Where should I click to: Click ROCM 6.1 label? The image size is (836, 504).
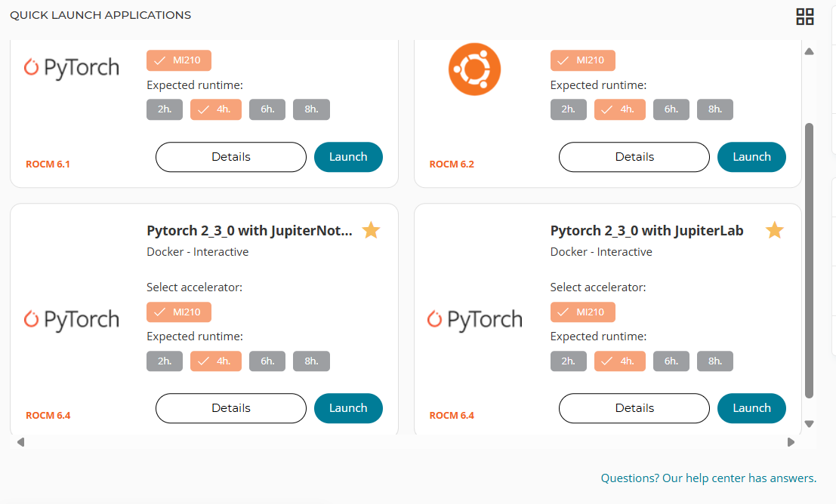point(48,164)
